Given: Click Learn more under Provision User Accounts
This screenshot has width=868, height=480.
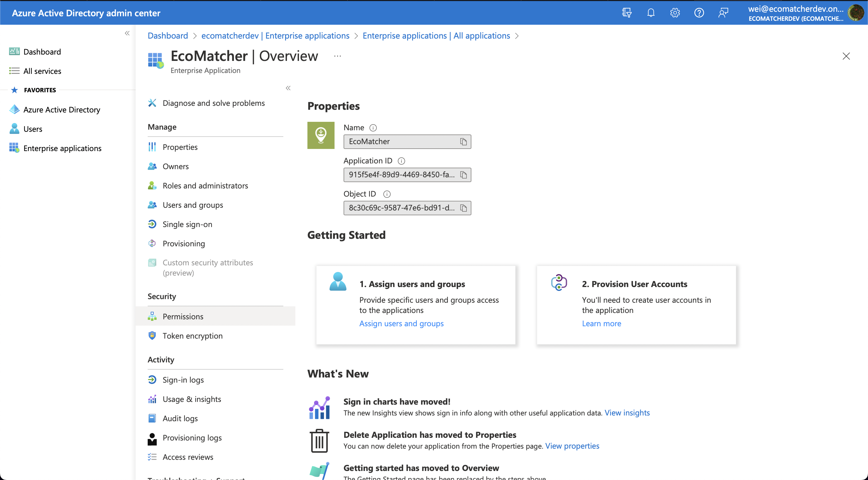Looking at the screenshot, I should (x=602, y=324).
